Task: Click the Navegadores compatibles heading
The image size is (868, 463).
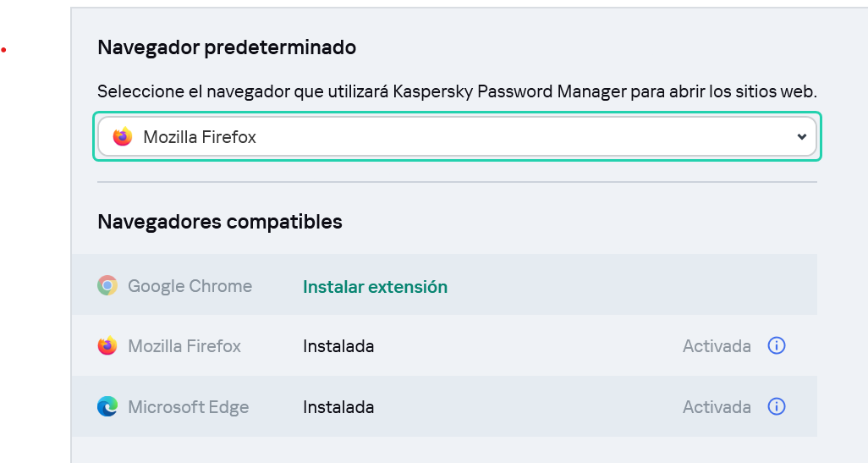Action: click(x=220, y=222)
